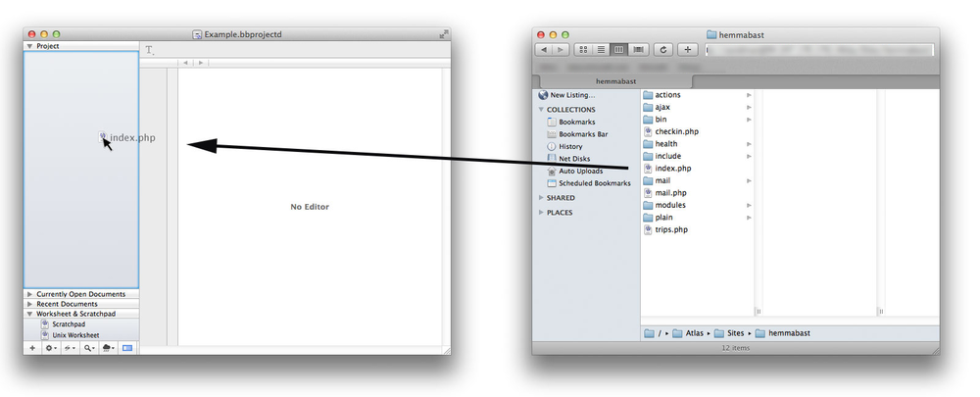Click Atlas in the path bar
The height and width of the screenshot is (397, 980).
tap(688, 333)
